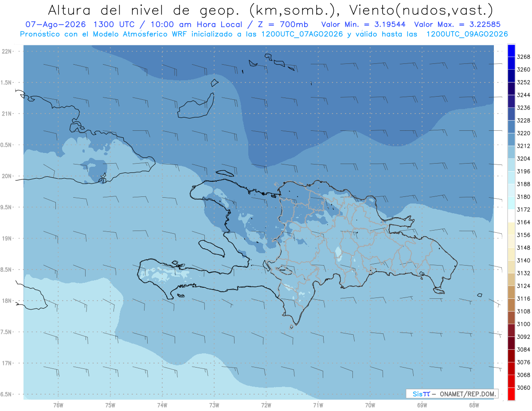
Task: Click the '18N' latitude label
Action: [7, 301]
